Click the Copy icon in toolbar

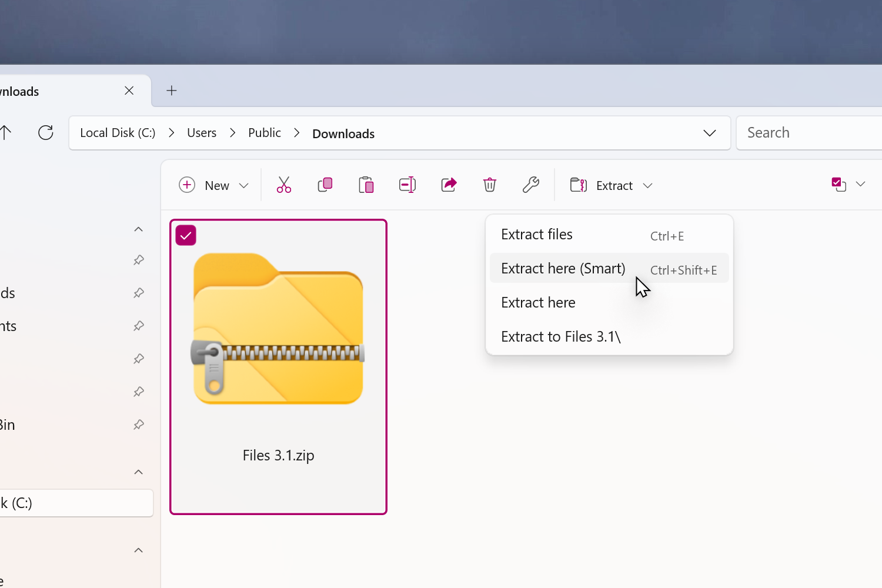325,185
